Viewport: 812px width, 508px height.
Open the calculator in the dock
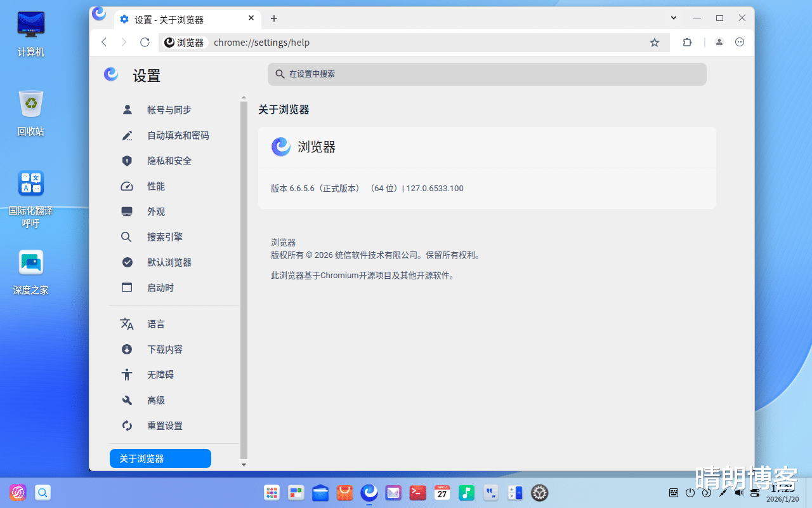tap(515, 493)
